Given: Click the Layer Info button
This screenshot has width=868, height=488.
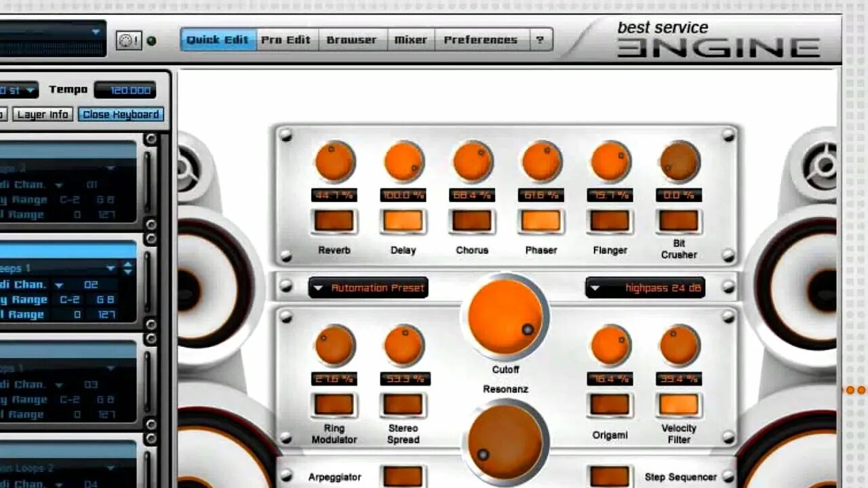Looking at the screenshot, I should click(x=43, y=115).
